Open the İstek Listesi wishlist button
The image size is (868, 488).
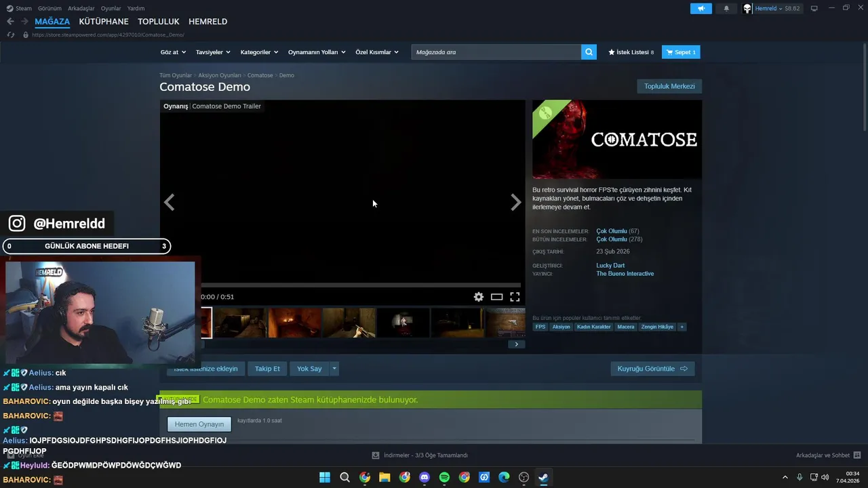coord(631,52)
